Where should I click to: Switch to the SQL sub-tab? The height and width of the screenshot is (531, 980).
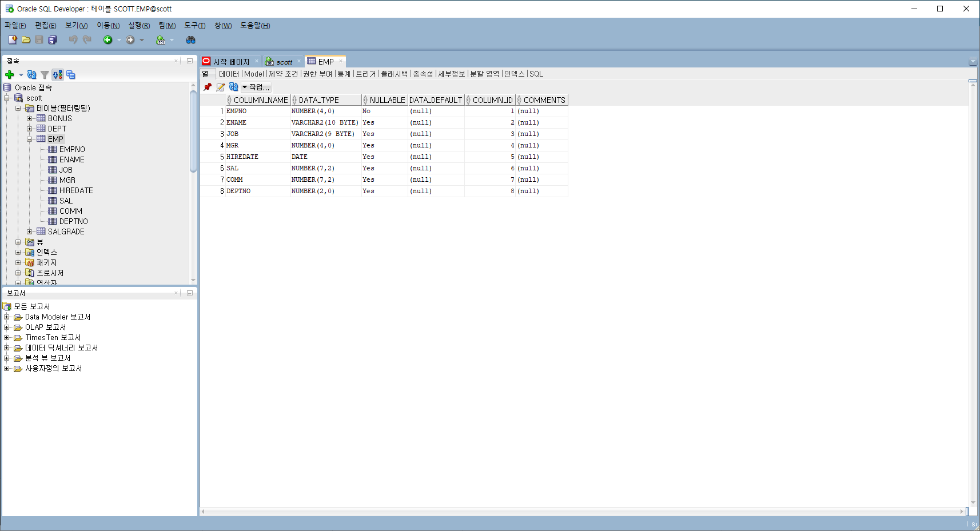click(536, 74)
